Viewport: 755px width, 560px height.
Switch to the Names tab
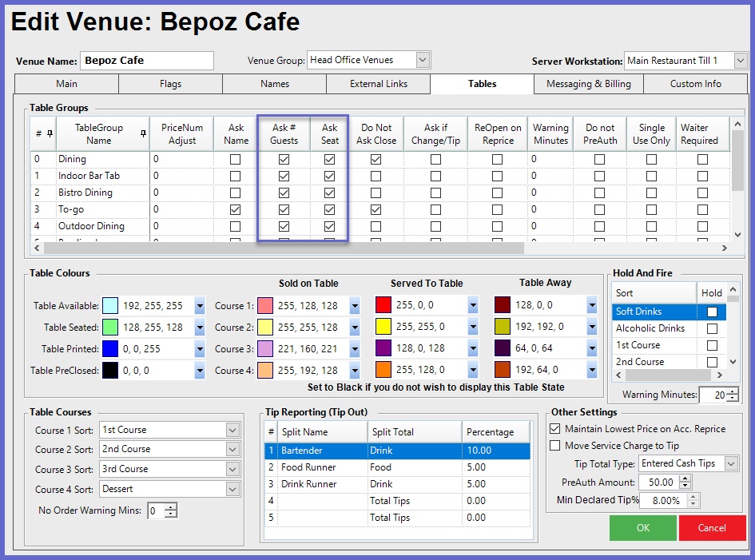275,84
